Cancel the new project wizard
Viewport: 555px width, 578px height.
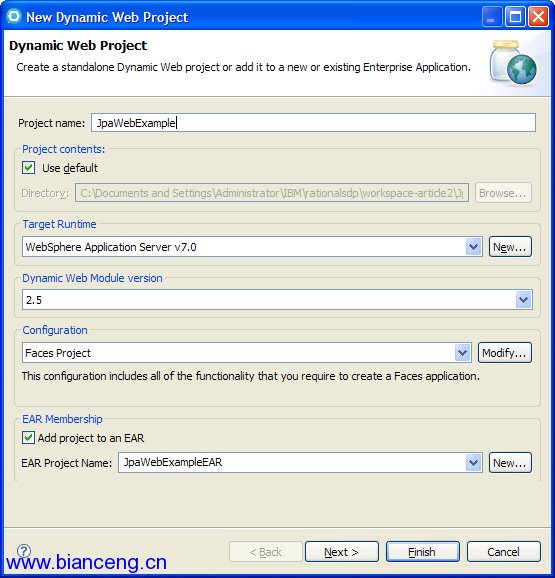point(503,551)
